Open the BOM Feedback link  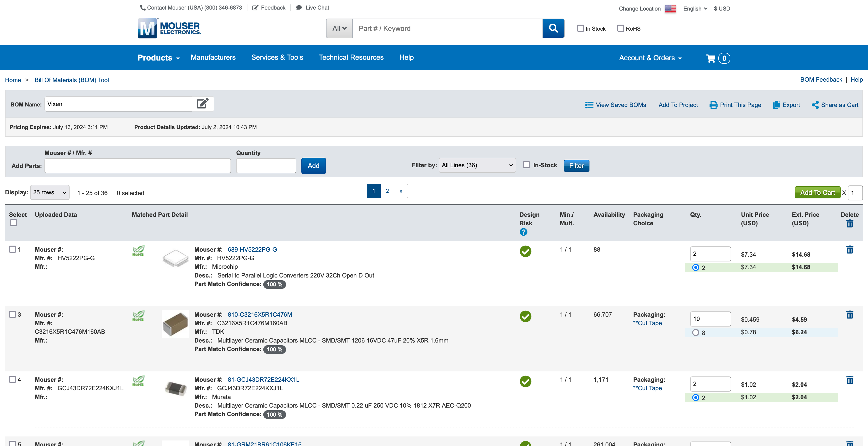pyautogui.click(x=821, y=80)
